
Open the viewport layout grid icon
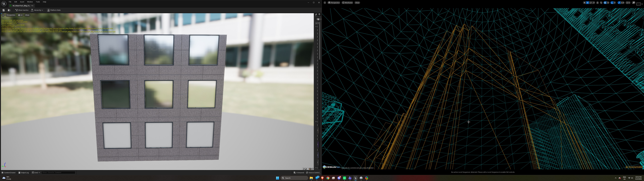[x=638, y=4]
